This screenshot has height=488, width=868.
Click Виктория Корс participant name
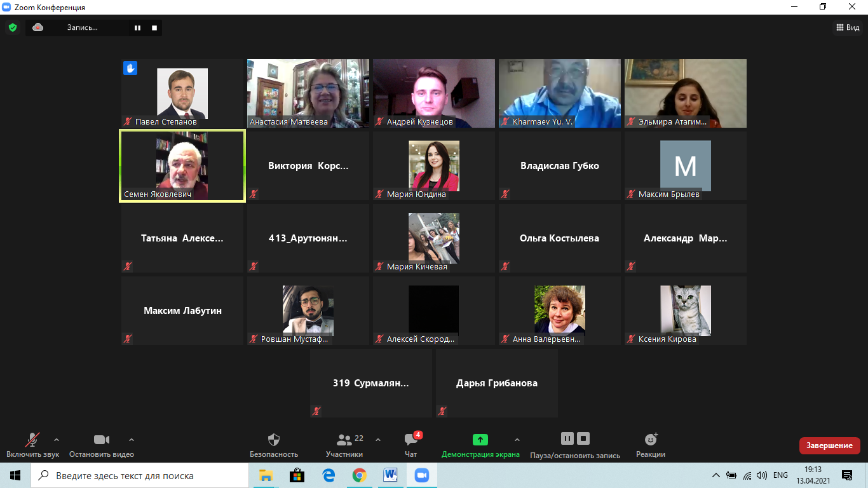(x=308, y=166)
